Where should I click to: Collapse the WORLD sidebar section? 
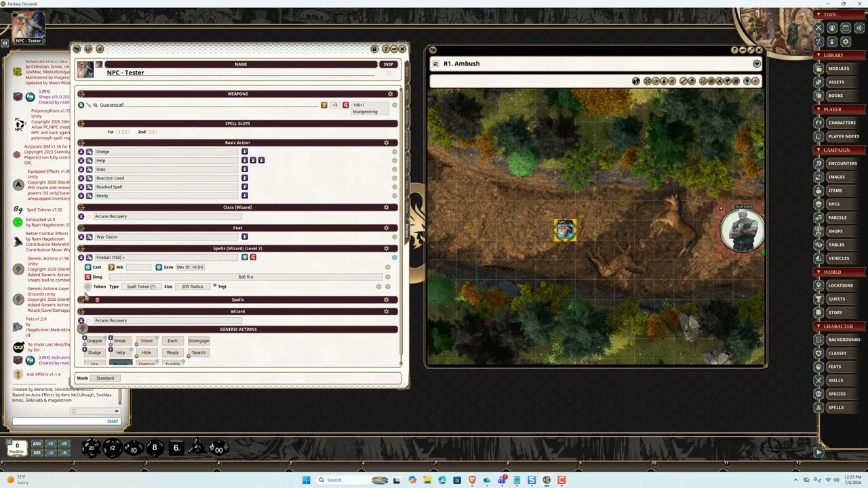point(818,272)
